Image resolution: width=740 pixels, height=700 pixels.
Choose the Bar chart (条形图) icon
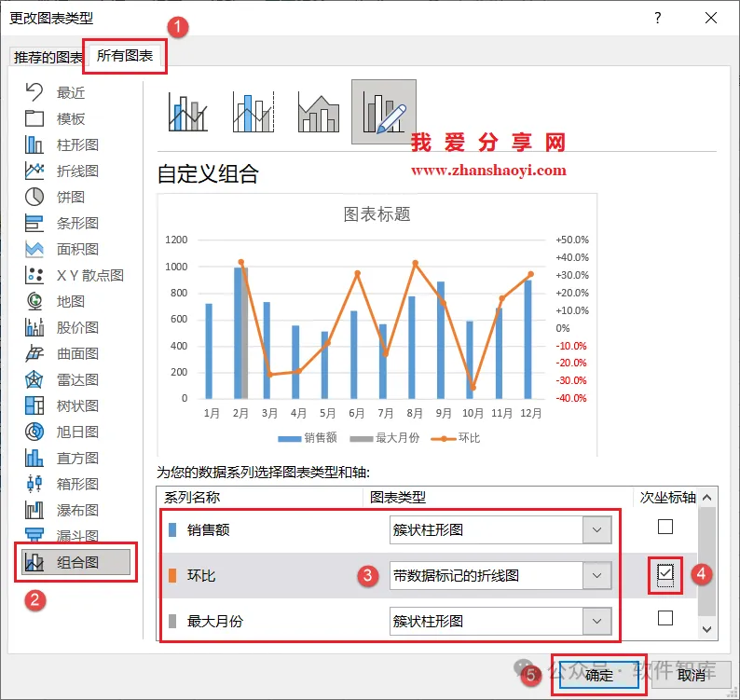click(x=34, y=223)
